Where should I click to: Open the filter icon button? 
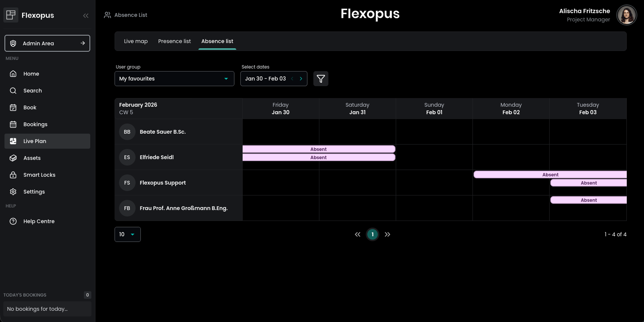click(x=321, y=79)
